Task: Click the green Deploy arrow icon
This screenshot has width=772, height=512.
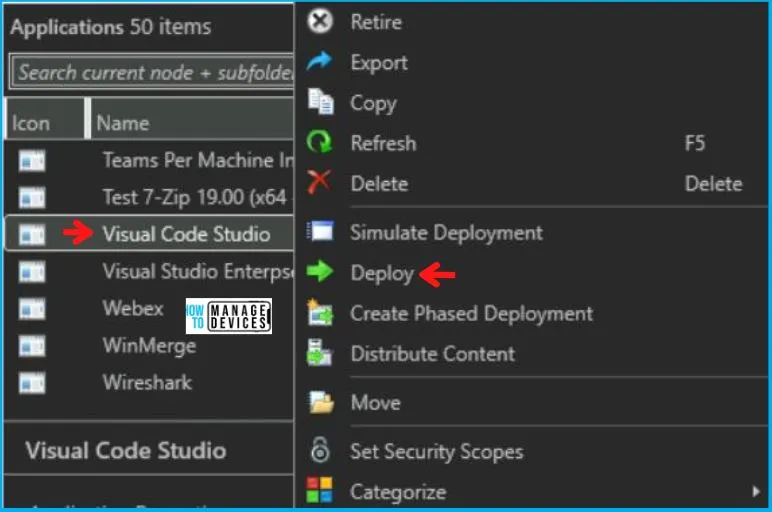Action: point(320,271)
